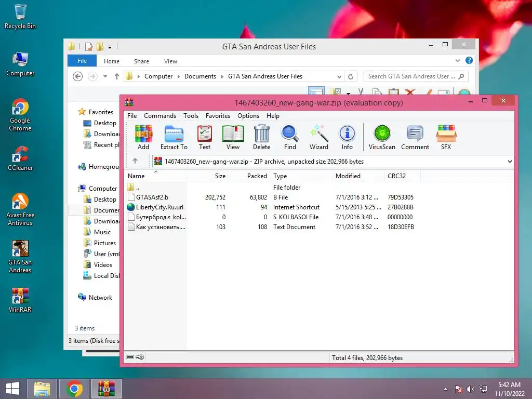Image resolution: width=532 pixels, height=399 pixels.
Task: Sort by the CRC32 column header
Action: (x=403, y=176)
